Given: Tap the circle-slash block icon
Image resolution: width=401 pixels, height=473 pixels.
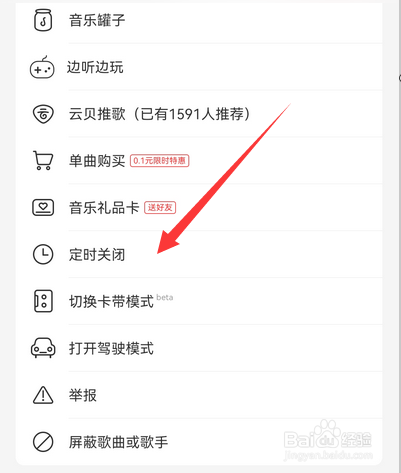Looking at the screenshot, I should pyautogui.click(x=43, y=442).
